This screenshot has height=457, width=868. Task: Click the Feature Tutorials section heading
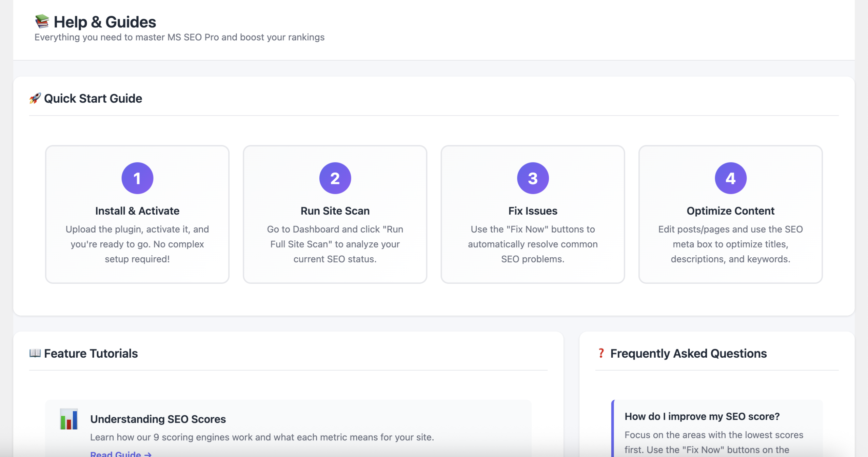tap(91, 354)
